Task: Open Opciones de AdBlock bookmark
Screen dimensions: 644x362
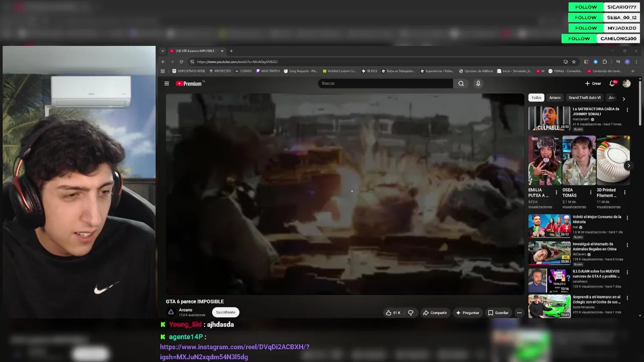Action: [x=476, y=71]
